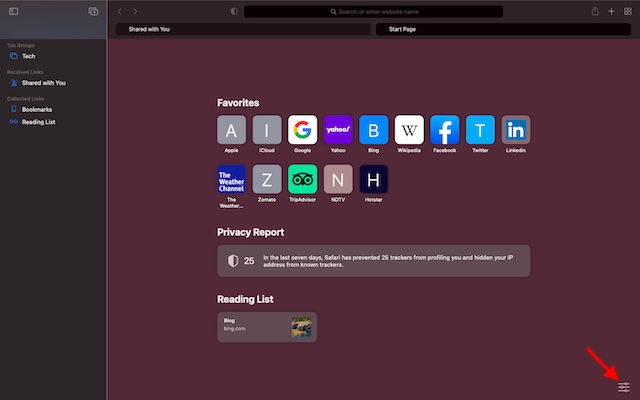This screenshot has height=400, width=640.
Task: Open the Bing reading list item
Action: tap(267, 327)
